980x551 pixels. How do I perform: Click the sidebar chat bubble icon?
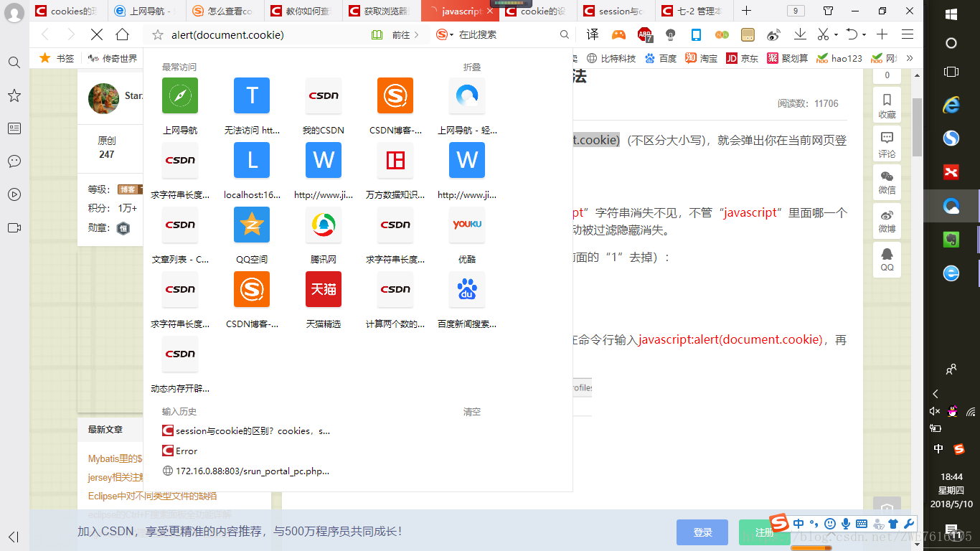(x=14, y=161)
